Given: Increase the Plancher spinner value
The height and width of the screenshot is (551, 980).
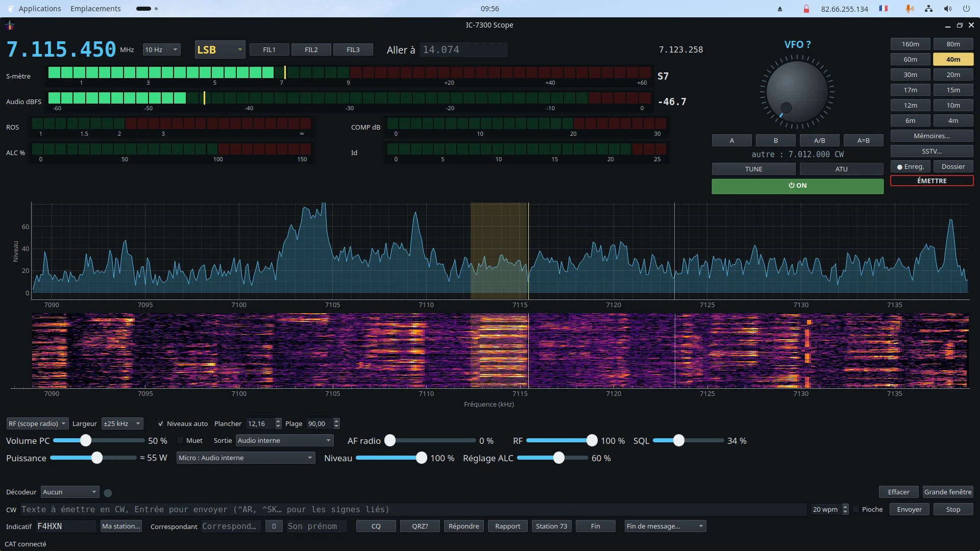Looking at the screenshot, I should point(278,421).
